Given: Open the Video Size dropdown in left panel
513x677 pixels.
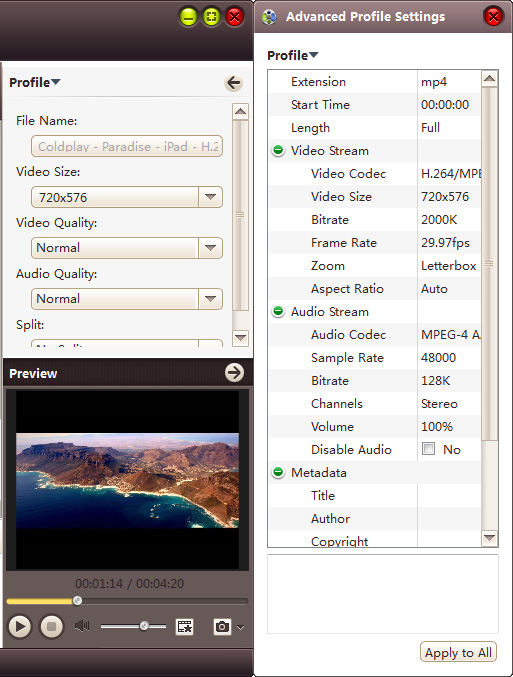Looking at the screenshot, I should [210, 197].
